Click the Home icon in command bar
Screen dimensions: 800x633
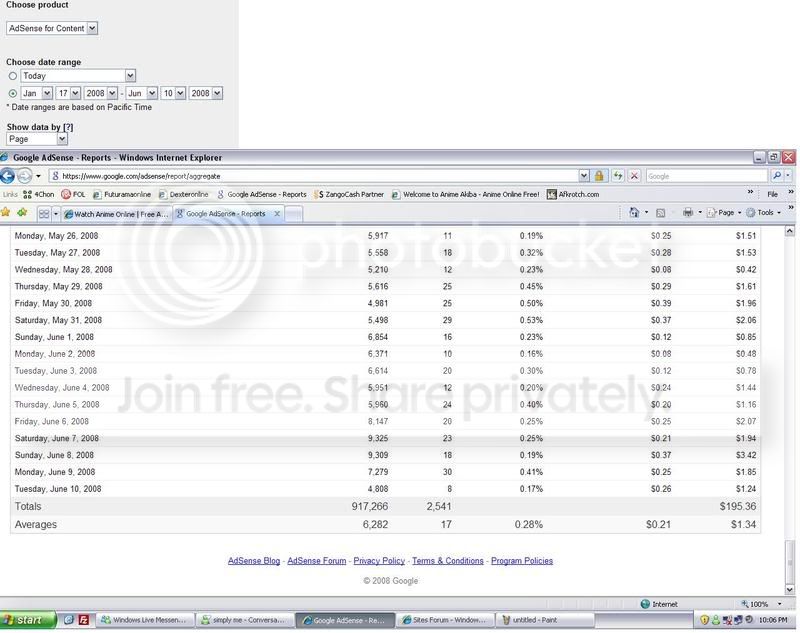click(x=634, y=213)
